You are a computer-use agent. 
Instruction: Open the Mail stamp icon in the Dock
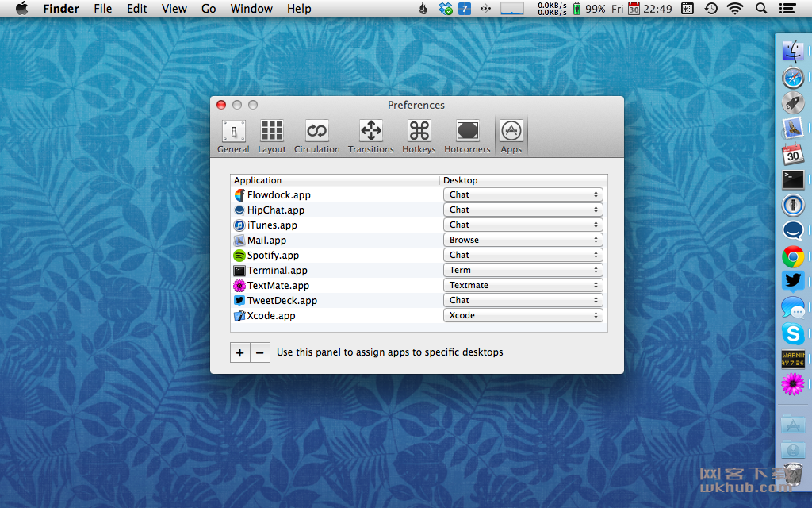tap(793, 128)
